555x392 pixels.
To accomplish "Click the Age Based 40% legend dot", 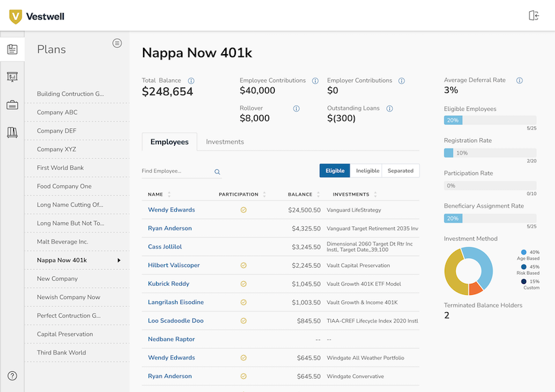I will 524,252.
